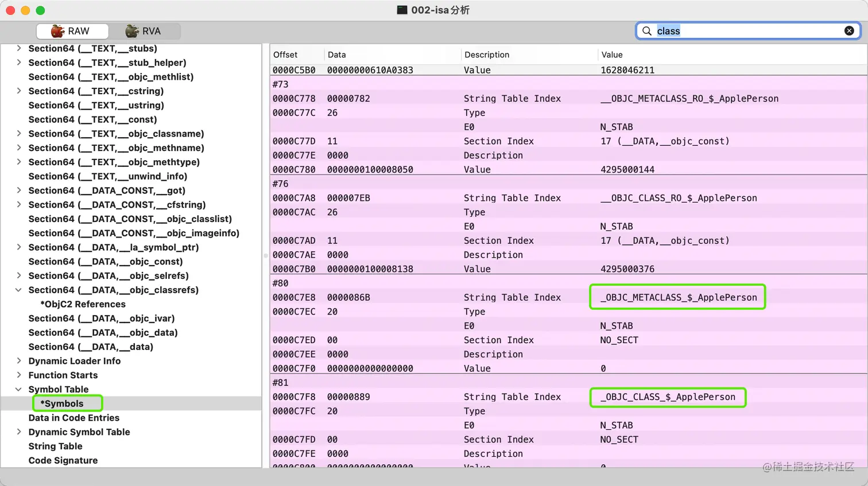Image resolution: width=868 pixels, height=486 pixels.
Task: Expand Section64 (__TEXT,__objc_classname)
Action: [19, 134]
